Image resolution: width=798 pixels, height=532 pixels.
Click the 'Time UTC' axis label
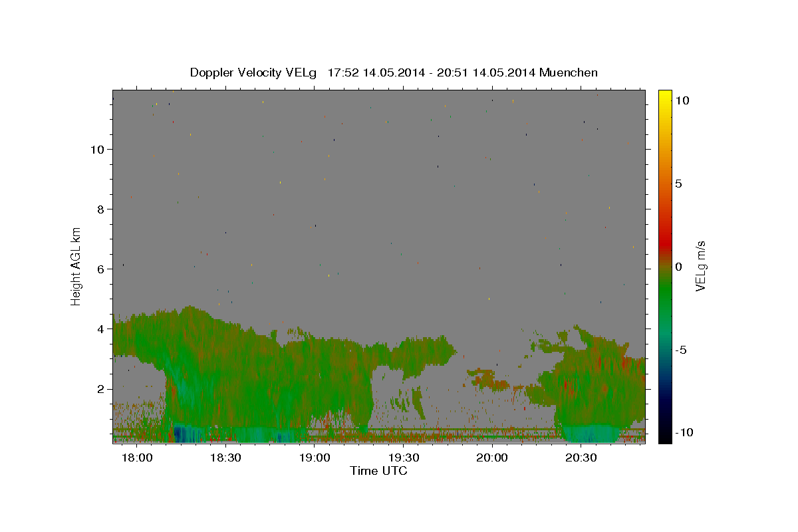(x=378, y=471)
